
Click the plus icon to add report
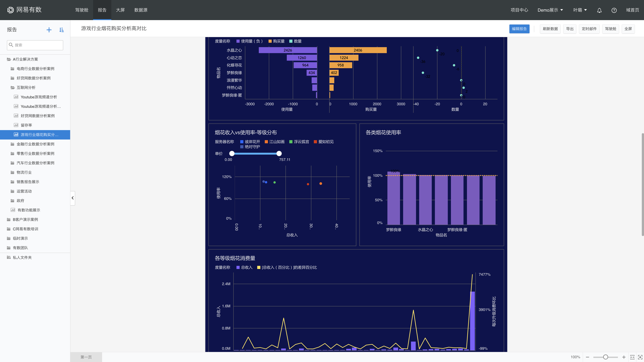pyautogui.click(x=49, y=30)
